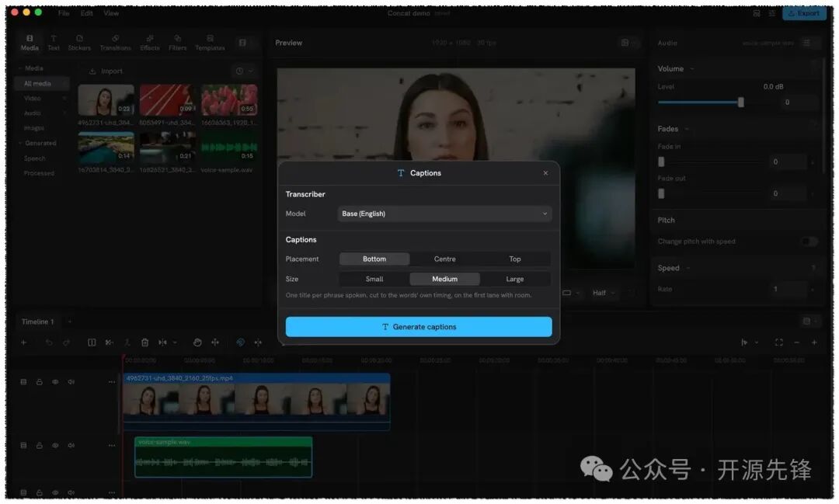
Task: Open the Transitions tab
Action: point(115,43)
